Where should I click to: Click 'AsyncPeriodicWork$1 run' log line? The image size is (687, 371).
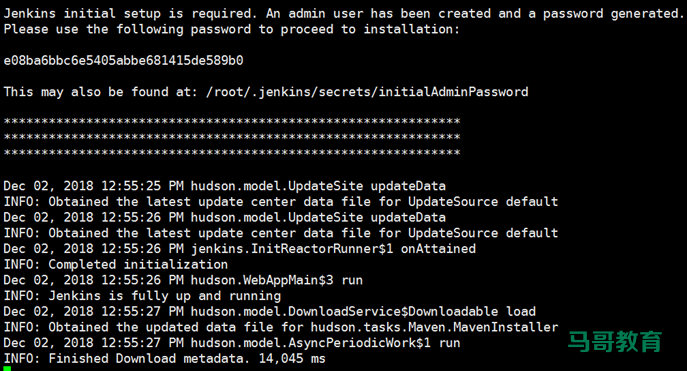(x=232, y=343)
